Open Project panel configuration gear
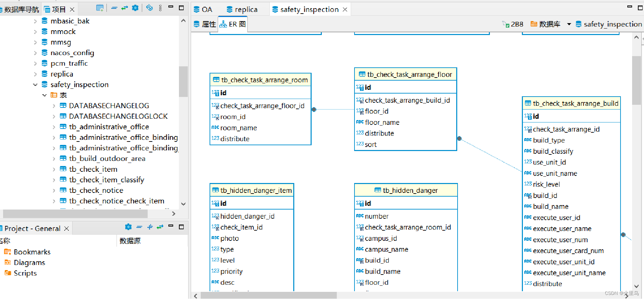644x299 pixels. pyautogui.click(x=128, y=227)
